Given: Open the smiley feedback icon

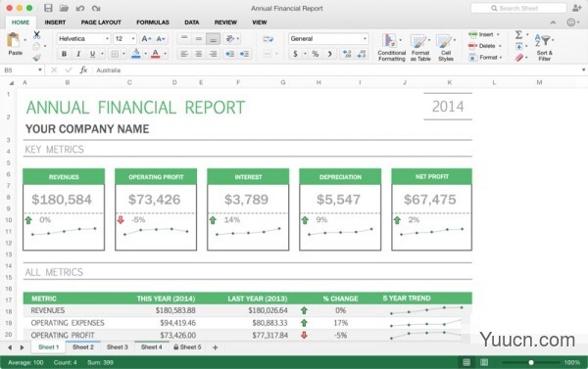Looking at the screenshot, I should click(x=570, y=23).
